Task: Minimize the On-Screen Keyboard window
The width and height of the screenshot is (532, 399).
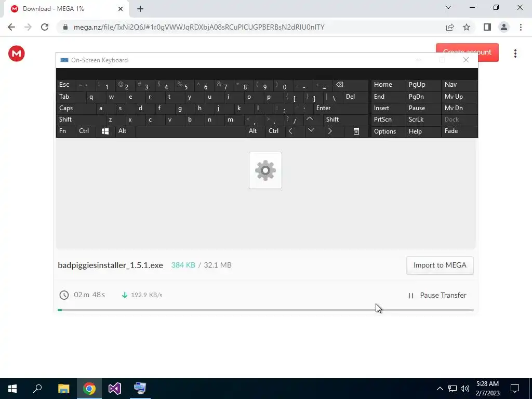Action: point(419,60)
